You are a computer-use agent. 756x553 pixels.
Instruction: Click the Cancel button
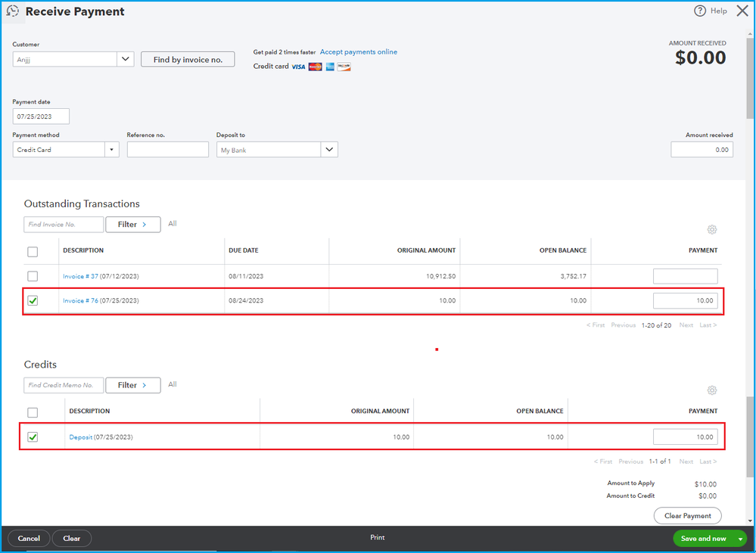click(x=29, y=538)
